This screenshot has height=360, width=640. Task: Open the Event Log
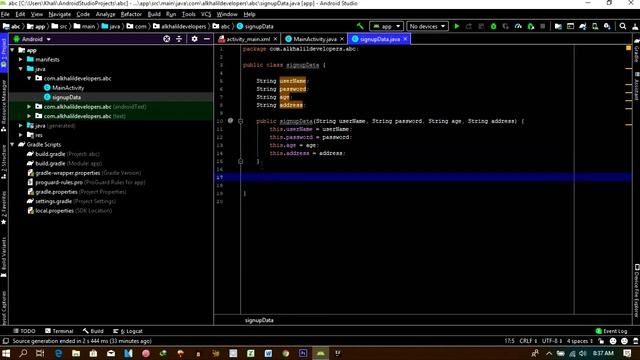[x=611, y=331]
